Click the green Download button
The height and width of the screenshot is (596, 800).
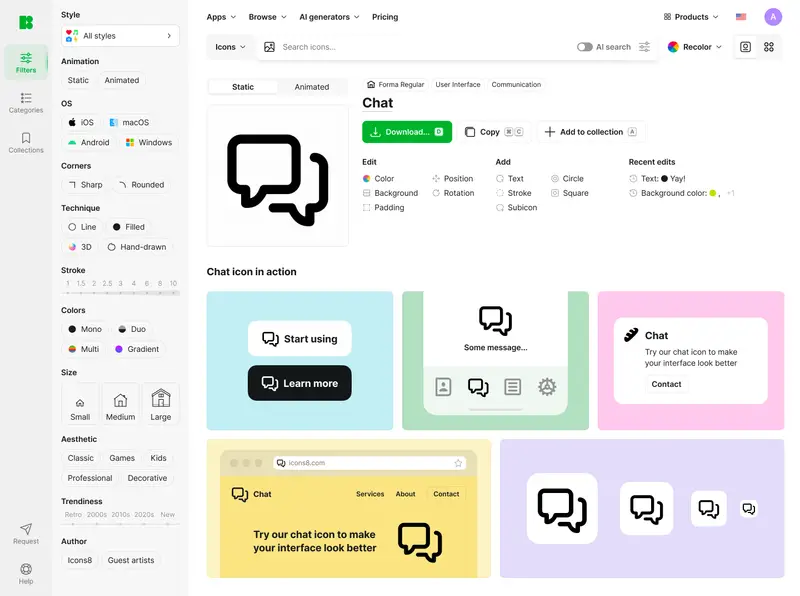[x=407, y=132]
